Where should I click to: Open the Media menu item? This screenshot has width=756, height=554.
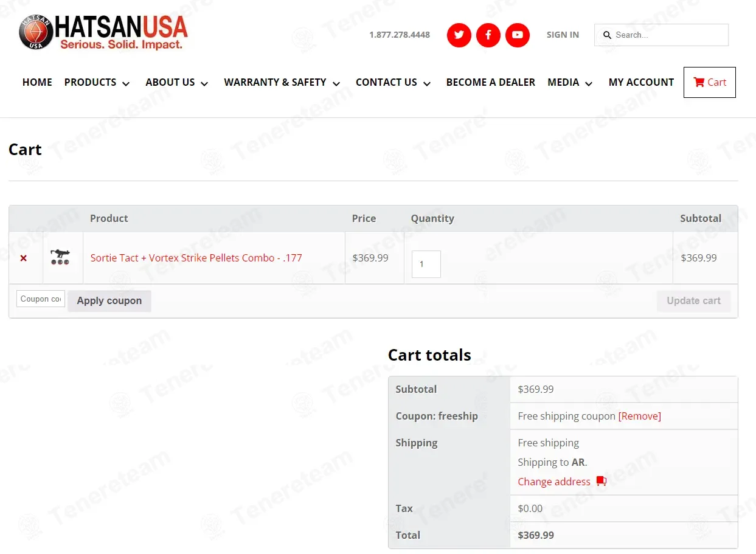click(x=563, y=82)
